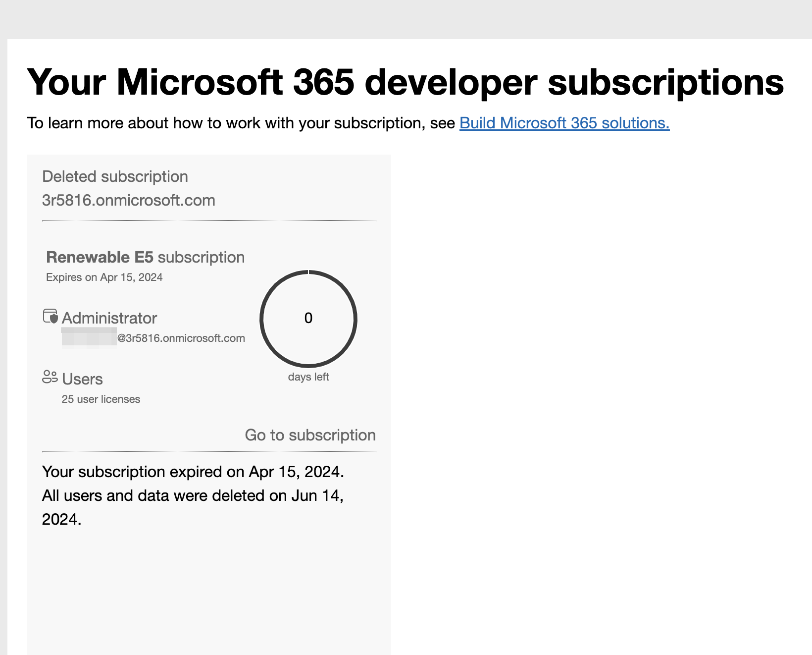Click the domain '3r5816.onmicrosoft.com' under Deleted subscription
Viewport: 812px width, 655px height.
[x=129, y=200]
